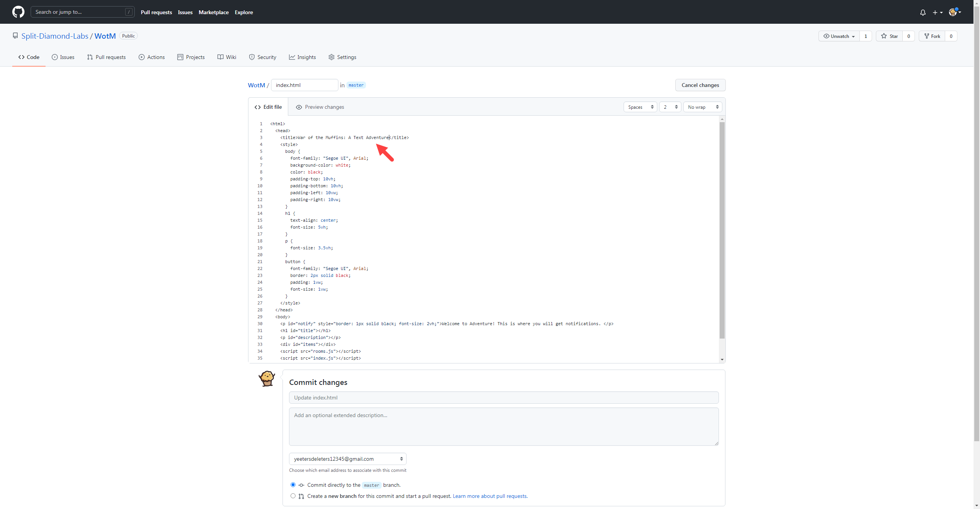Click the GitHub Octocat logo

(x=18, y=12)
